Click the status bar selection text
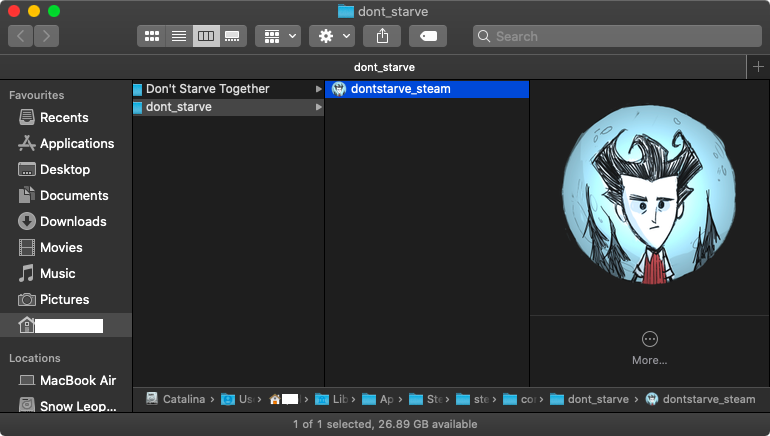 tap(385, 424)
